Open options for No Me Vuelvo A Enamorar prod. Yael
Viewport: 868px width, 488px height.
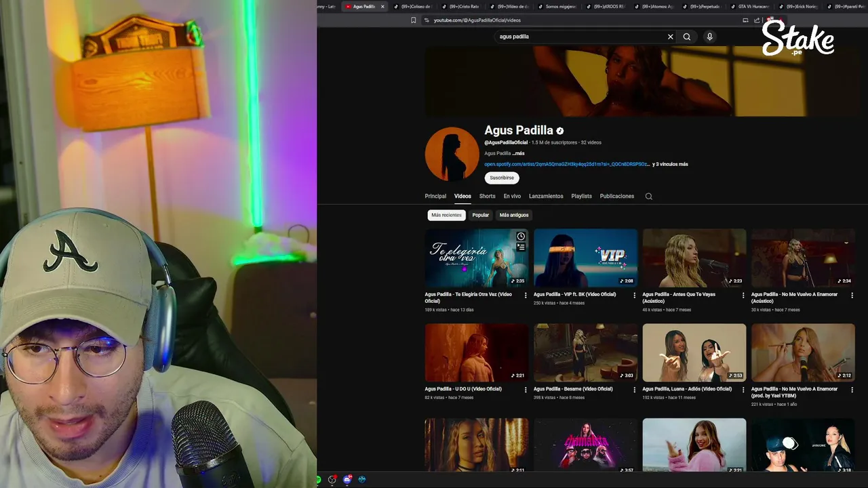852,390
